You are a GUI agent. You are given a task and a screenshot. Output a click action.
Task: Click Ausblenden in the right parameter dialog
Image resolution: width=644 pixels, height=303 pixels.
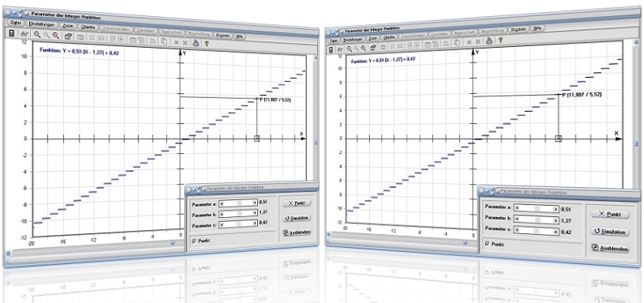[610, 249]
